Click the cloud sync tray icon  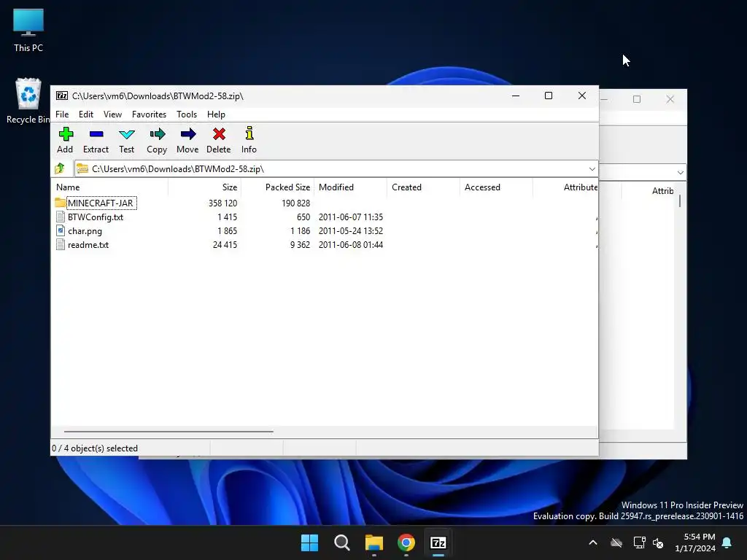[x=616, y=542]
